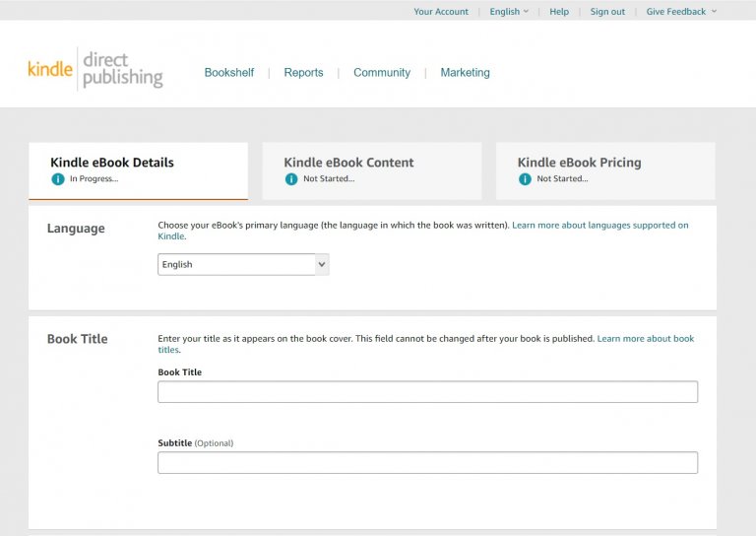Expand the Give Feedback menu

click(x=681, y=12)
